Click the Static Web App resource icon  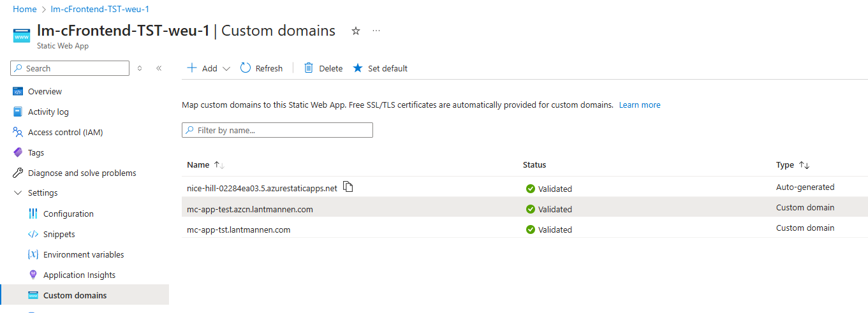(22, 35)
